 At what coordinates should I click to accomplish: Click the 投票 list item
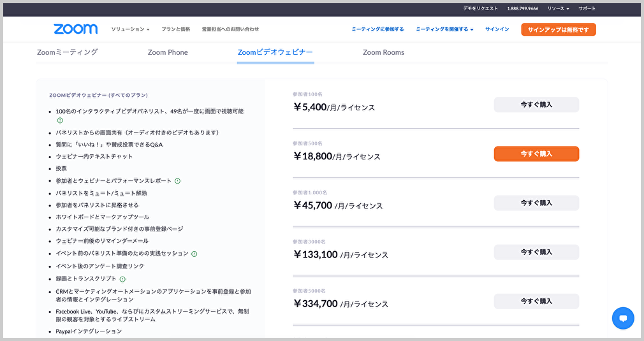pos(61,169)
